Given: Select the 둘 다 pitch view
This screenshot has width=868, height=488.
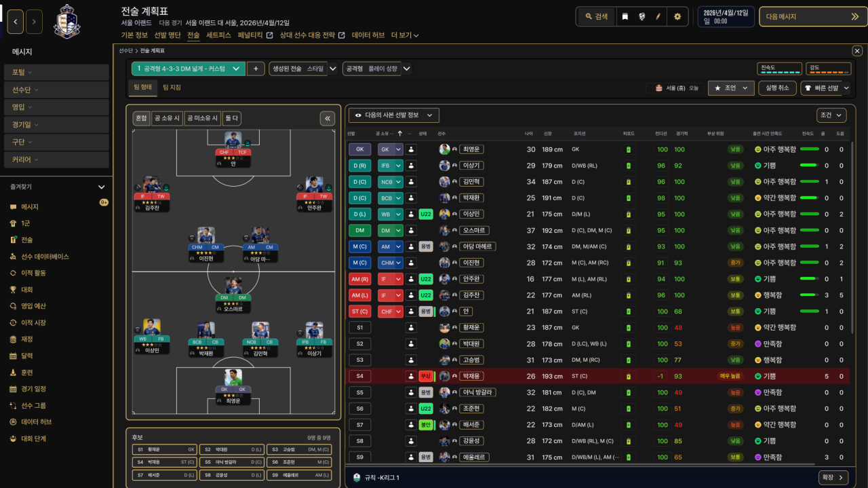Looking at the screenshot, I should pos(232,119).
